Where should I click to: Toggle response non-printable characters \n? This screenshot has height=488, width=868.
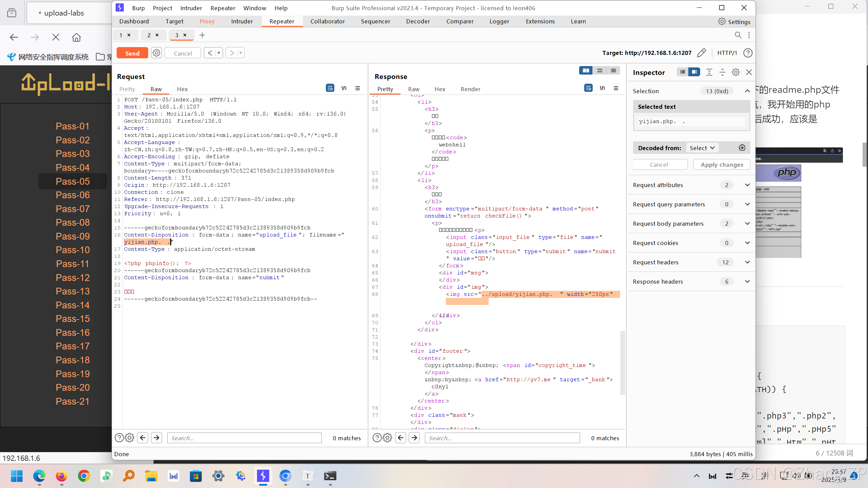point(602,88)
